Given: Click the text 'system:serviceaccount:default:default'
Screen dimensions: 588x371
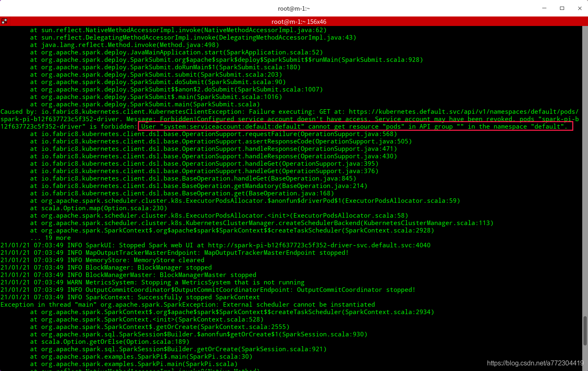Looking at the screenshot, I should pos(232,127).
